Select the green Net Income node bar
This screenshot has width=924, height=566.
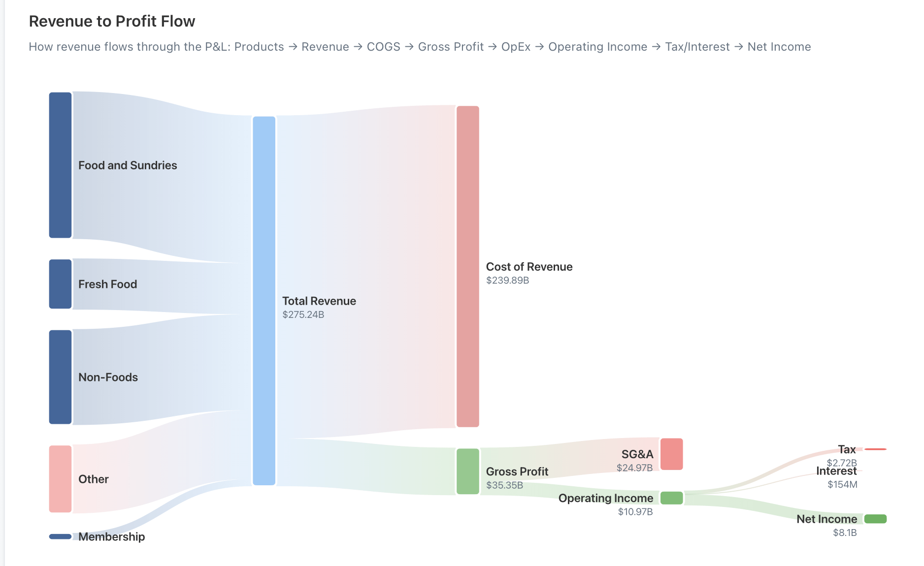pyautogui.click(x=875, y=519)
